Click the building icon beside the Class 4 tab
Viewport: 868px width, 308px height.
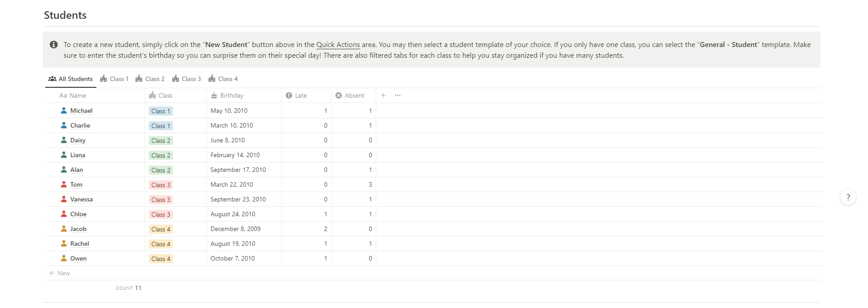pos(211,78)
